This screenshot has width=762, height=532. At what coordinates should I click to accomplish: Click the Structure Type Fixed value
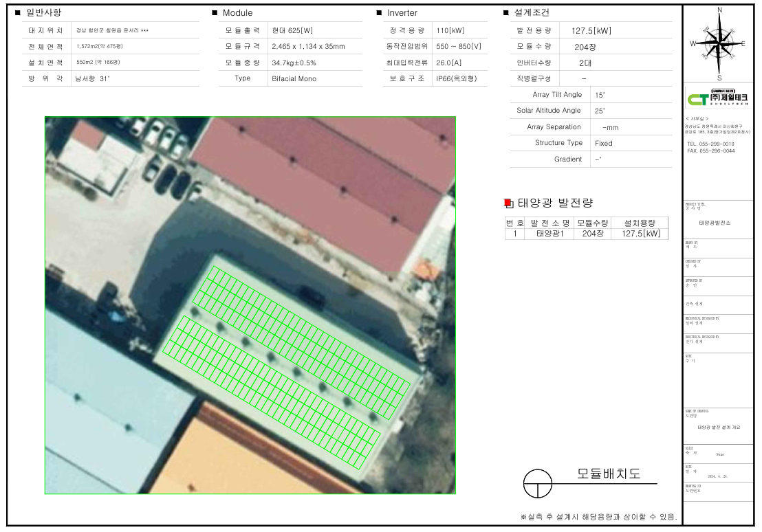click(x=603, y=143)
